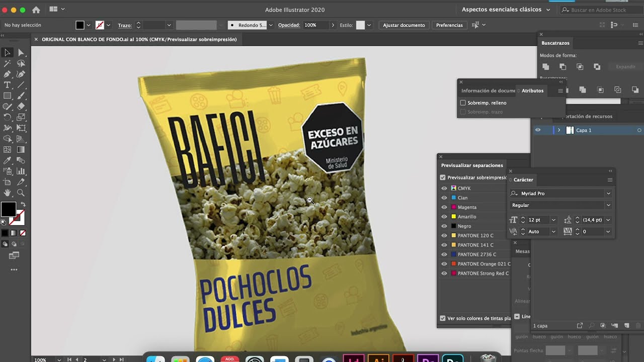The image size is (644, 362).
Task: Select the Rectangle tool
Action: (8, 96)
